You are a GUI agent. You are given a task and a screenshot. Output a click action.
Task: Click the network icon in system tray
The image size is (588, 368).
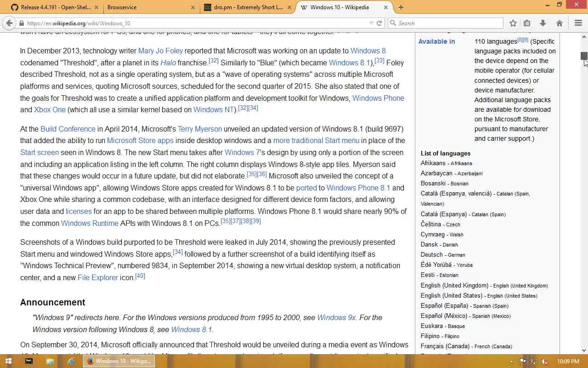point(534,362)
